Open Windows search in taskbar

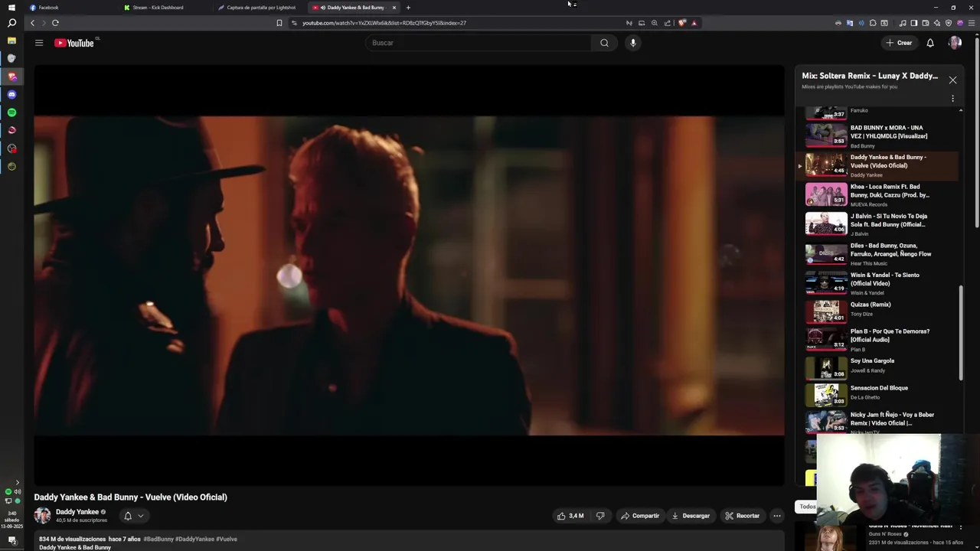(11, 23)
